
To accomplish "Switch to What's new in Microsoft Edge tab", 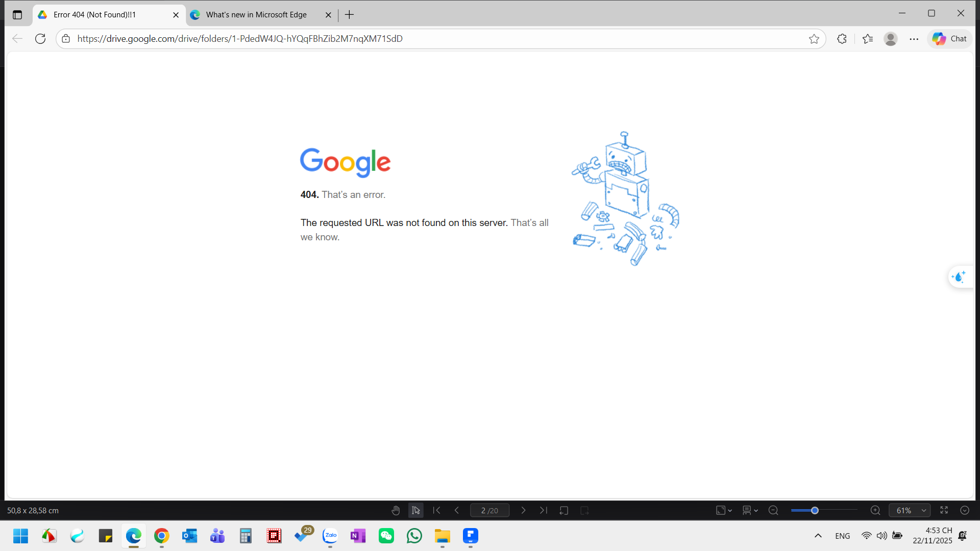I will (256, 15).
